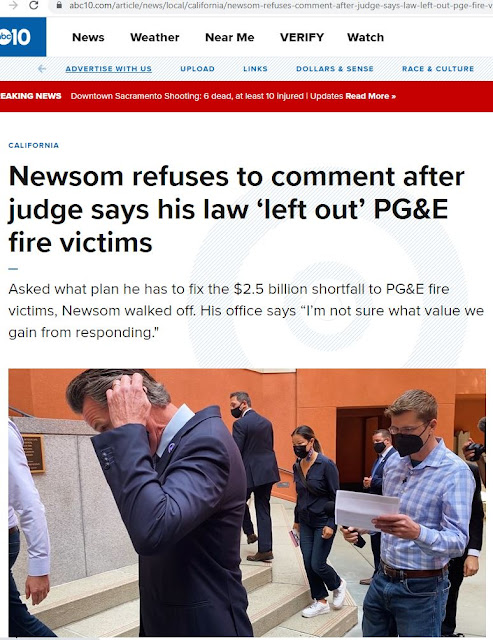Click the Links sub-navigation item
The width and height of the screenshot is (493, 640).
tap(255, 69)
